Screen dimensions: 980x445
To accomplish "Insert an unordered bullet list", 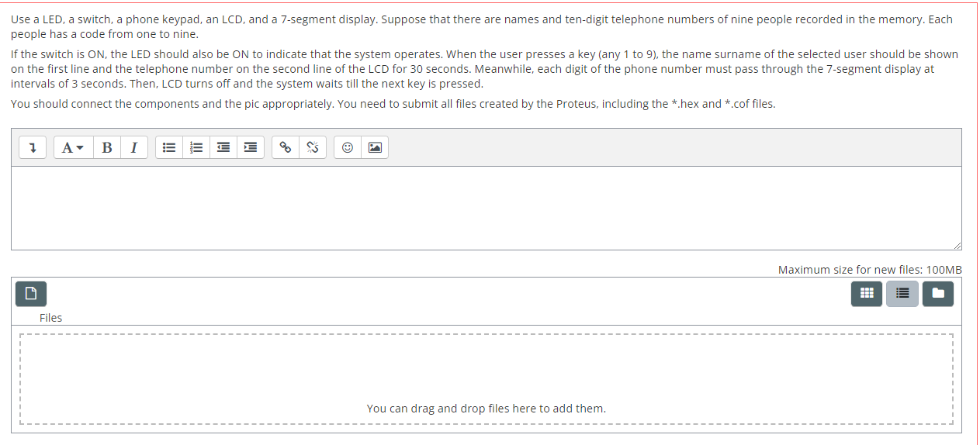I will (x=168, y=147).
